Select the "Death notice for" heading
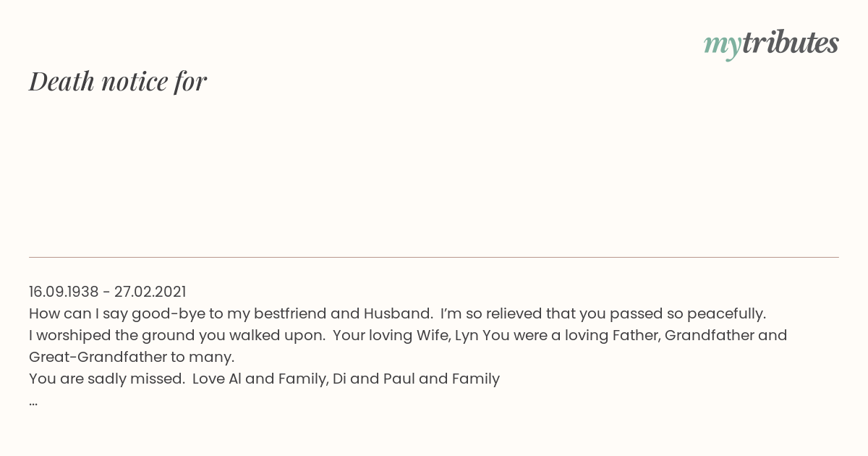868x456 pixels. (118, 81)
